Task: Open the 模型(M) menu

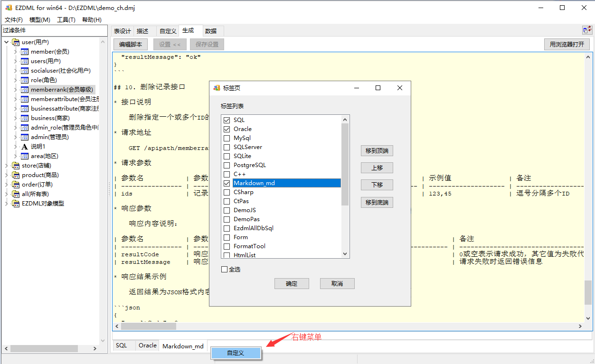Action: [x=40, y=20]
